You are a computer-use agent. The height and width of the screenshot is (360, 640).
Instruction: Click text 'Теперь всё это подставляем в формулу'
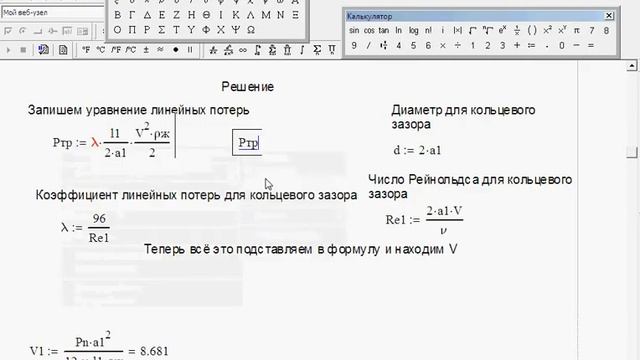(x=262, y=249)
